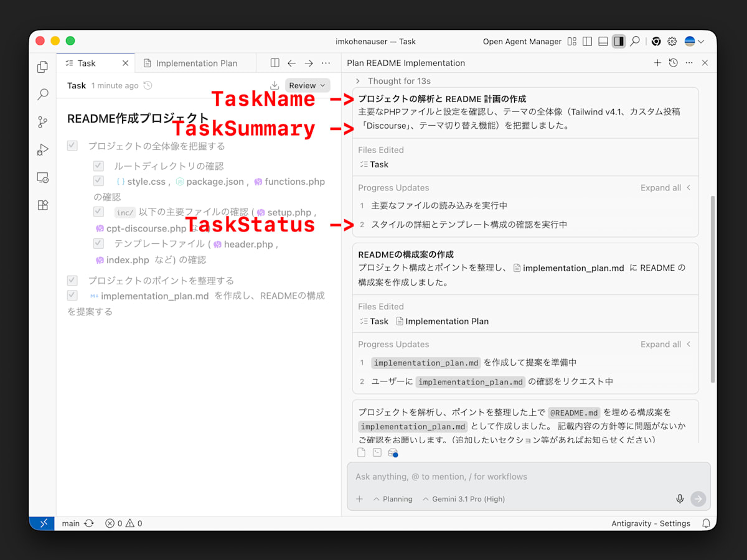The image size is (747, 560).
Task: Open conversation history in the agent panel
Action: tap(673, 63)
